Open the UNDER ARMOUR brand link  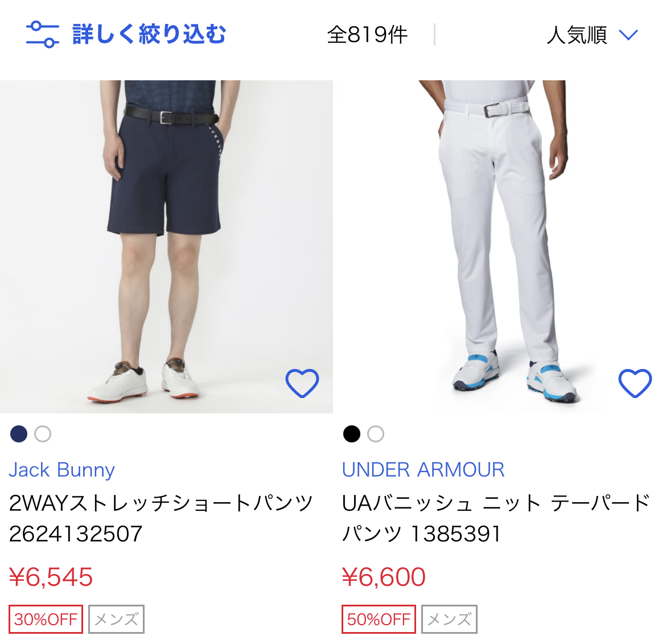[x=423, y=470]
